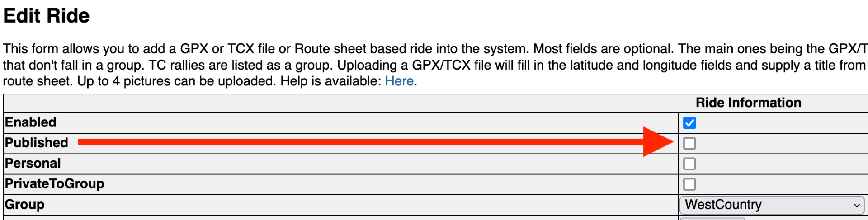
Task: Click the Published row label
Action: (37, 143)
